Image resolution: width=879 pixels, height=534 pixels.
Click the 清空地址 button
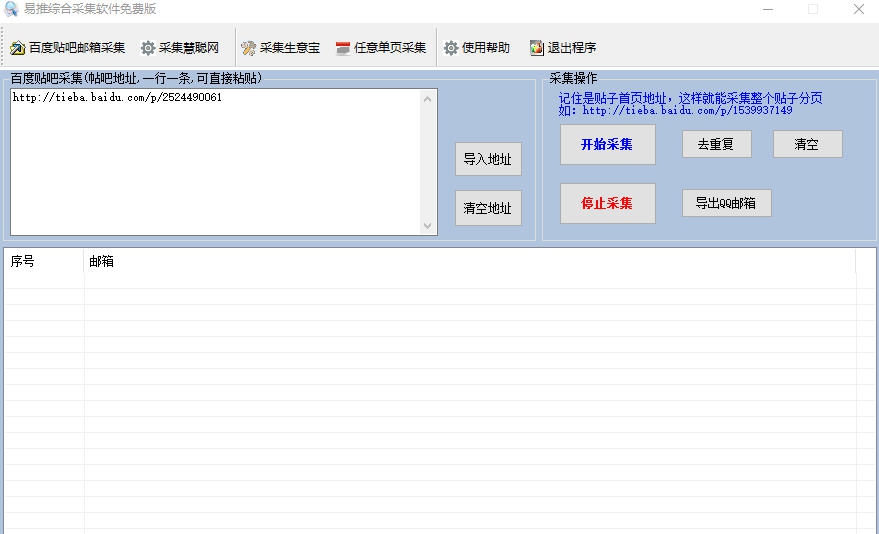(488, 208)
